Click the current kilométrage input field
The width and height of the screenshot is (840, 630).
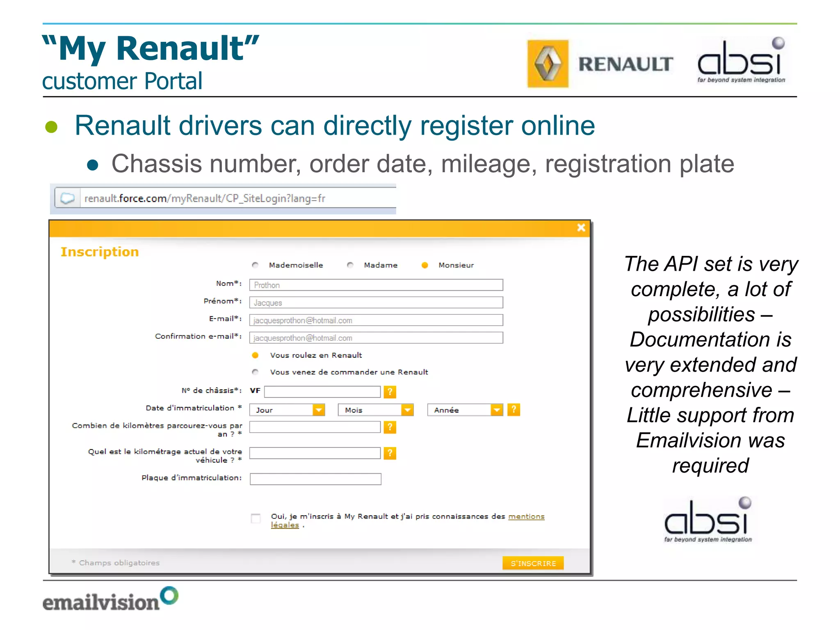click(315, 453)
